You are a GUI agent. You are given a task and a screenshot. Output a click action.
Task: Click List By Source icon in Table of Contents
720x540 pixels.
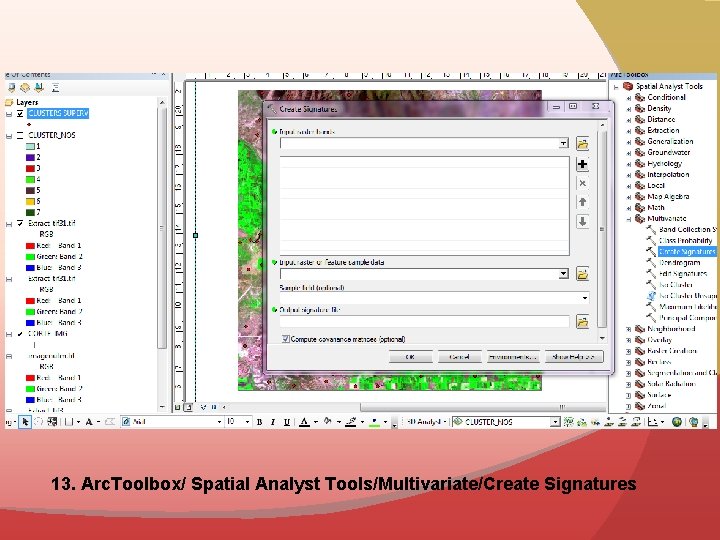pos(25,87)
